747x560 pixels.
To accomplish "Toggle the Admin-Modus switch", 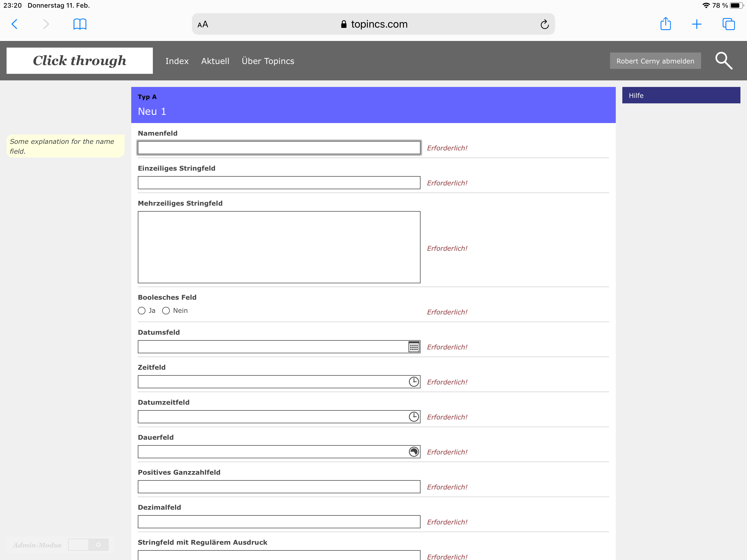I will click(x=88, y=544).
